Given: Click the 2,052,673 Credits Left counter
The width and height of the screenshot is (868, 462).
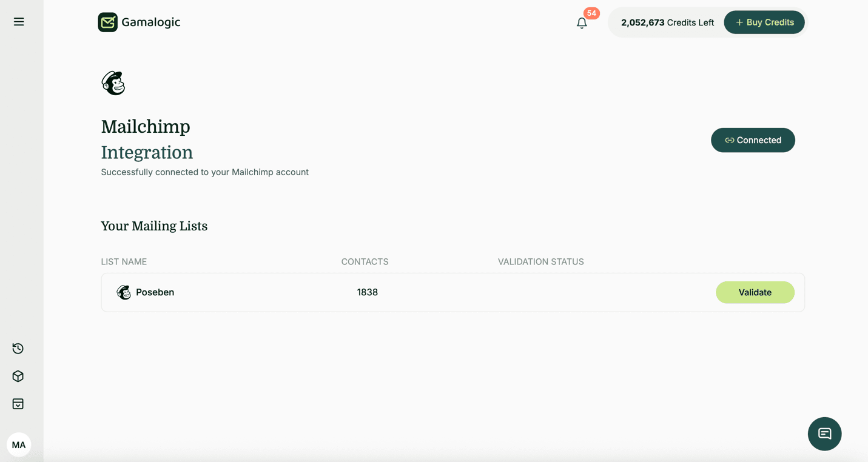Looking at the screenshot, I should pyautogui.click(x=667, y=22).
